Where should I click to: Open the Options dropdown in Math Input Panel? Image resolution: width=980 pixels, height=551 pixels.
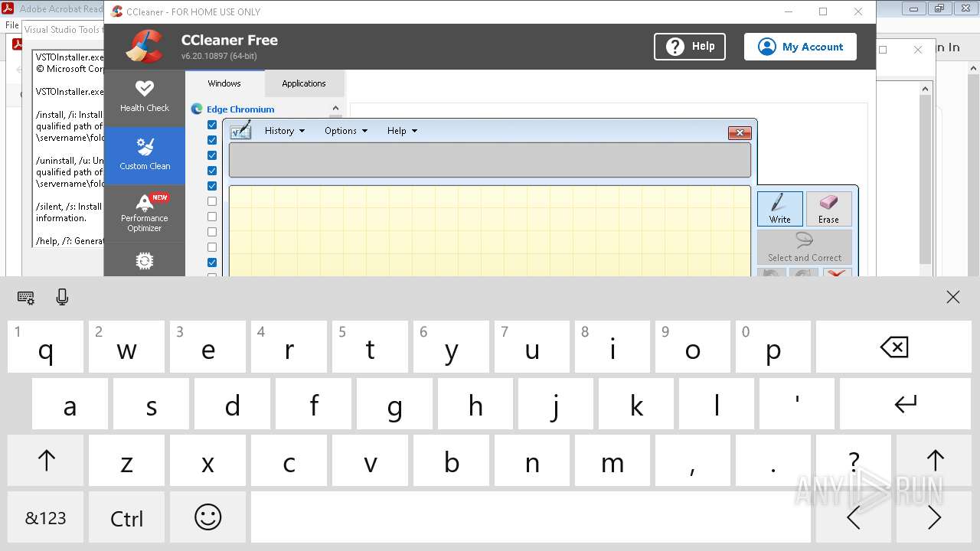(345, 131)
